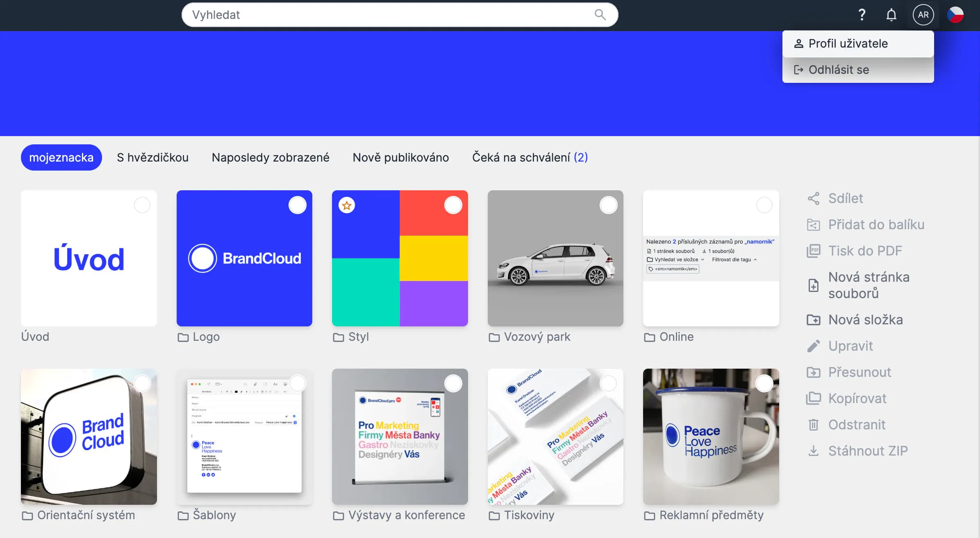The image size is (980, 538).
Task: Click the help question mark icon
Action: click(x=862, y=15)
